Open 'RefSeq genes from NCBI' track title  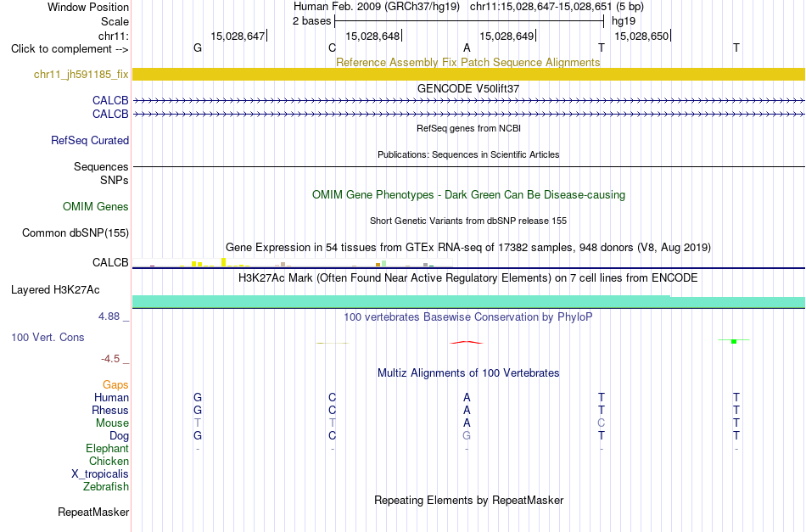tap(468, 128)
